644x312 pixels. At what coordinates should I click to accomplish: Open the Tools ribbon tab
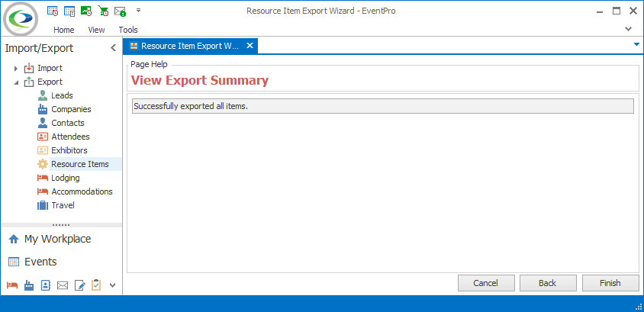tap(128, 30)
